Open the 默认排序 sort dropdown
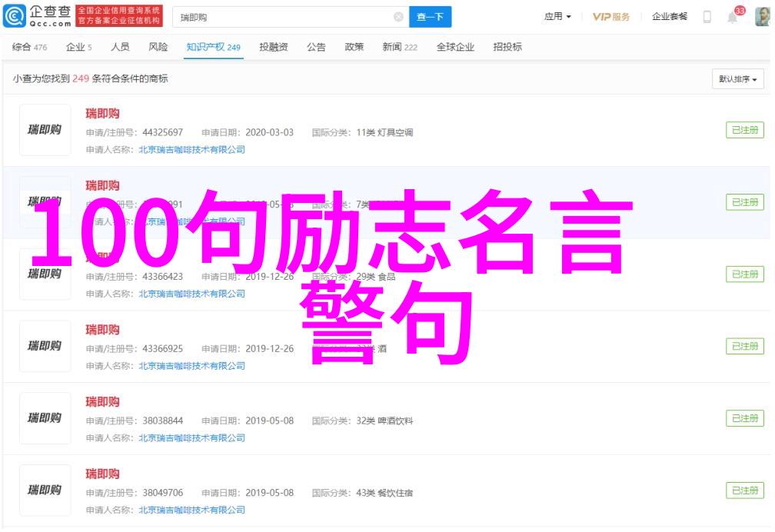Screen dimensions: 775x532 [737, 79]
